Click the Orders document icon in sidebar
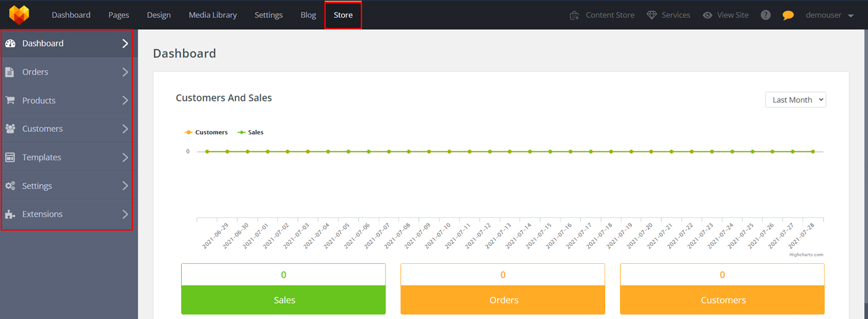Viewport: 868px width, 319px height. [10, 72]
